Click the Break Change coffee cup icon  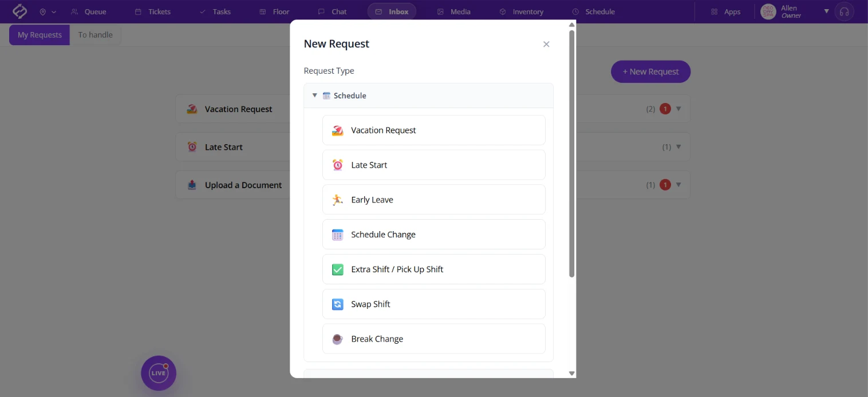pyautogui.click(x=338, y=339)
